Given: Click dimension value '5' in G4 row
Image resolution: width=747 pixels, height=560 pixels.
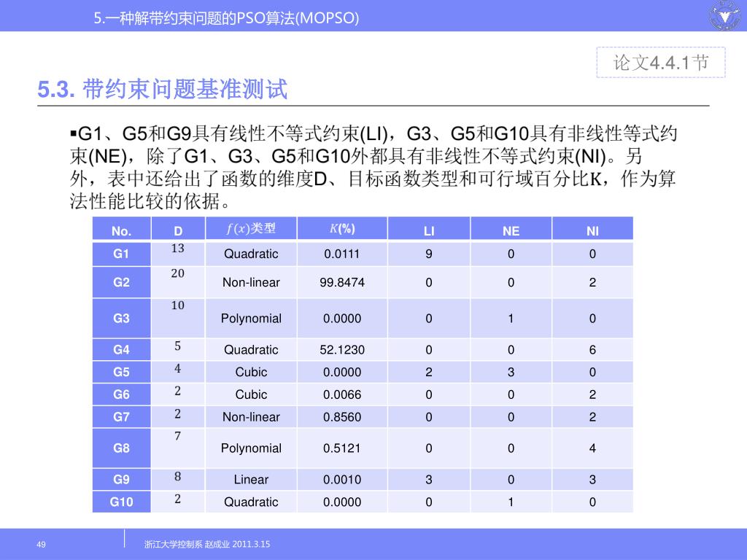Looking at the screenshot, I should point(178,346).
